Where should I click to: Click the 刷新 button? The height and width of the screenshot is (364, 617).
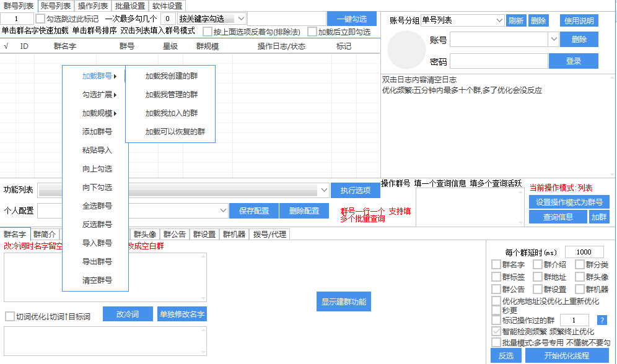point(515,20)
